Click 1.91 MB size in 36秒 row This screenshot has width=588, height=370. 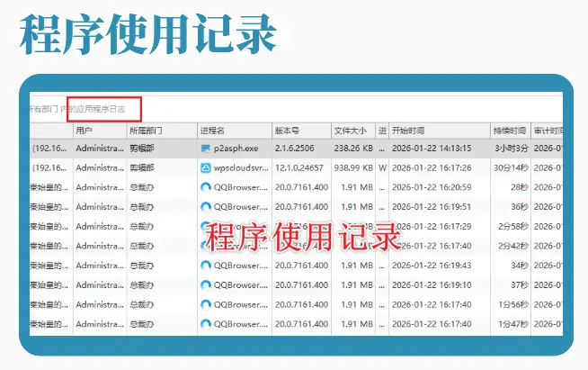click(x=357, y=206)
